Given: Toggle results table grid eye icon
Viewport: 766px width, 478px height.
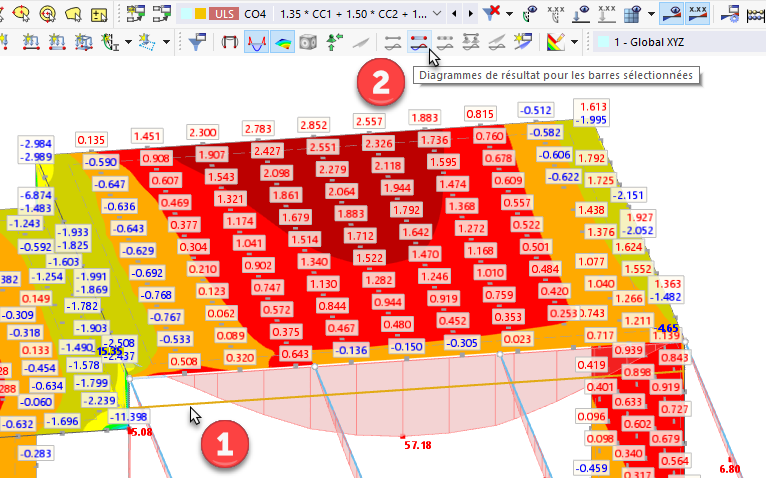Looking at the screenshot, I should point(633,14).
